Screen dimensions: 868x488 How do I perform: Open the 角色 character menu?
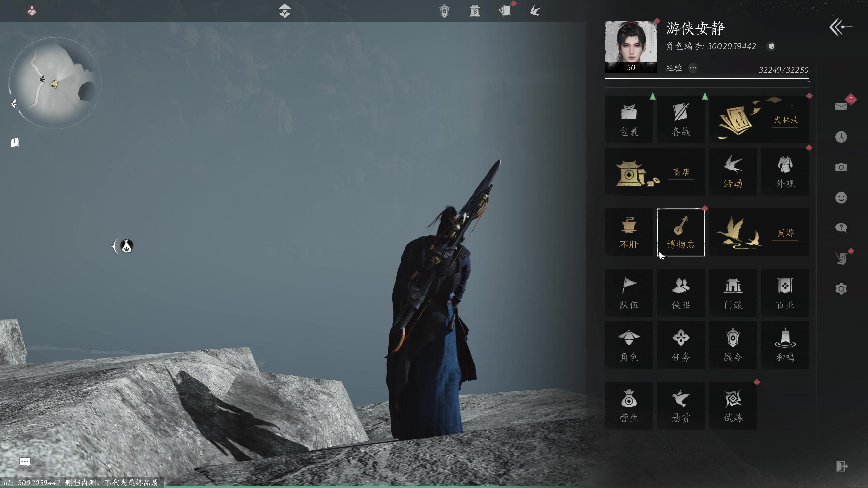tap(629, 345)
